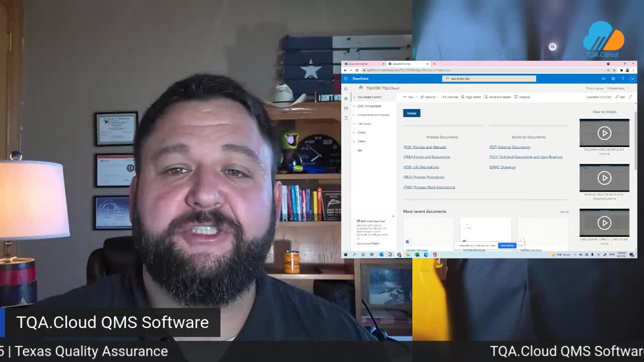
Task: Click the Search this site box
Action: pos(489,78)
